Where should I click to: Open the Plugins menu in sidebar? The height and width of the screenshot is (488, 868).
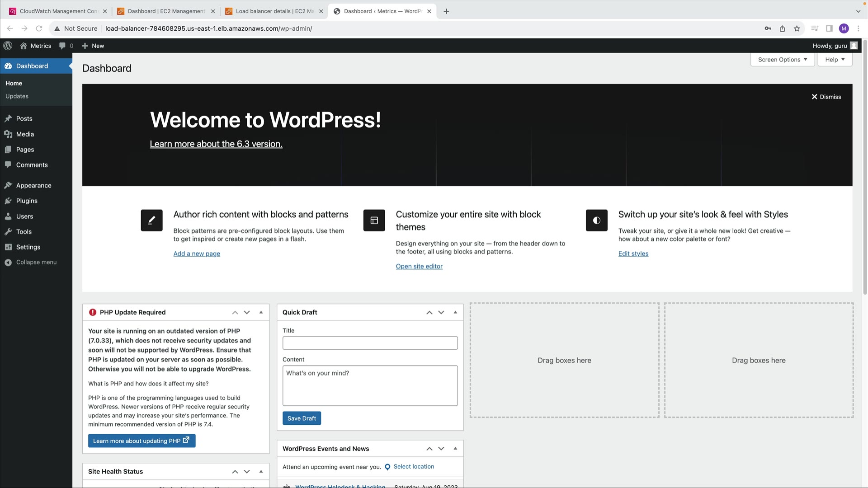[27, 201]
